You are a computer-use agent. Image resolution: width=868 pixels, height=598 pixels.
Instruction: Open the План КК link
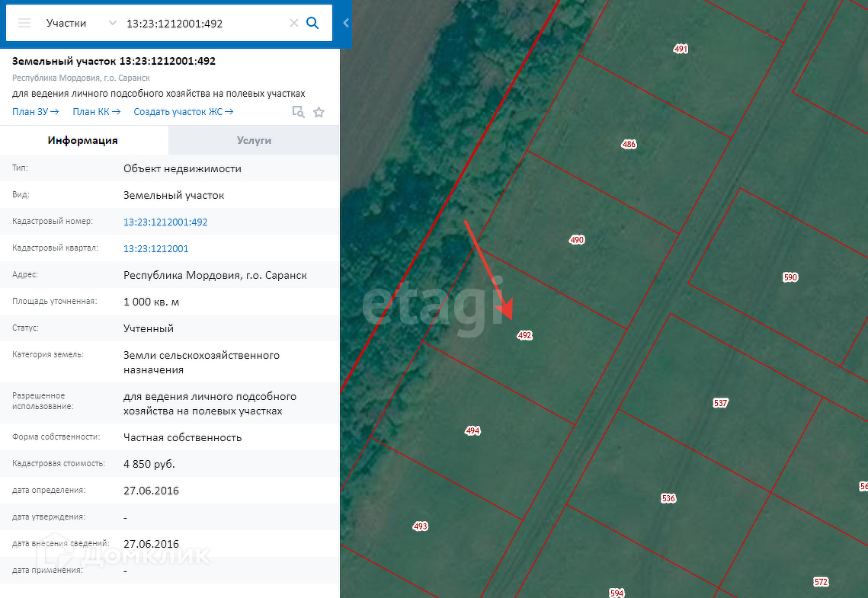[96, 112]
